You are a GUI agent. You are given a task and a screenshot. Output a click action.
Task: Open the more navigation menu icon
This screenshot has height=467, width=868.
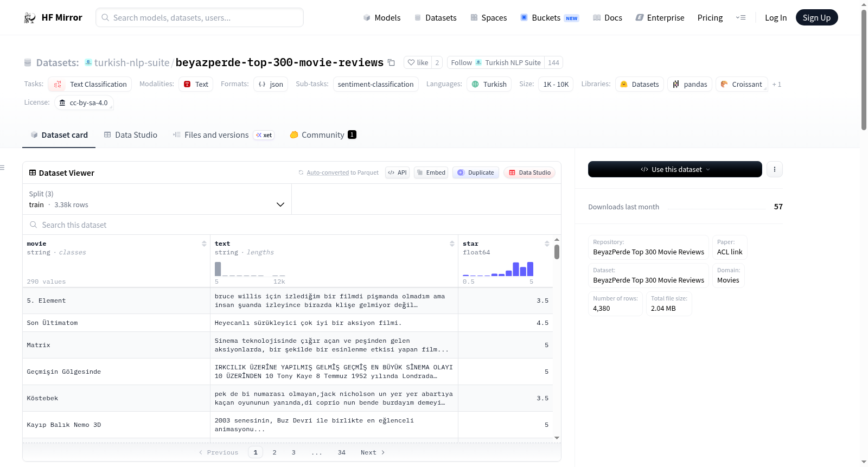click(741, 18)
